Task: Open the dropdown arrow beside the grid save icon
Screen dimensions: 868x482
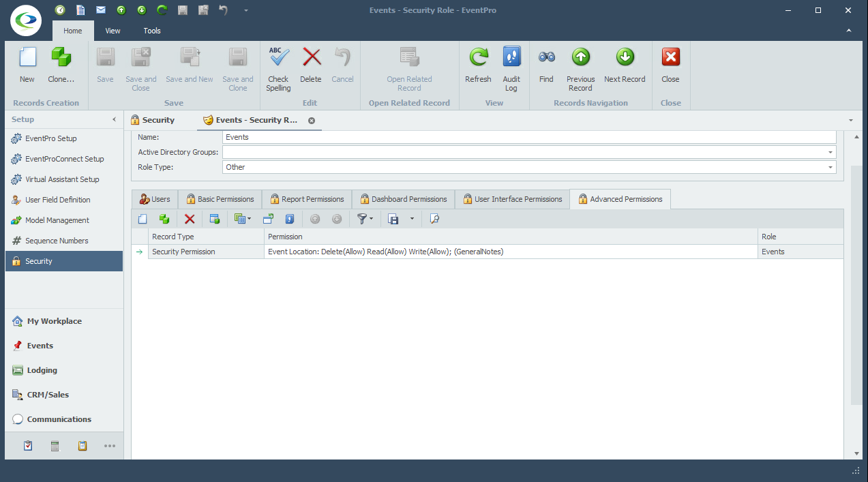Action: [x=412, y=219]
